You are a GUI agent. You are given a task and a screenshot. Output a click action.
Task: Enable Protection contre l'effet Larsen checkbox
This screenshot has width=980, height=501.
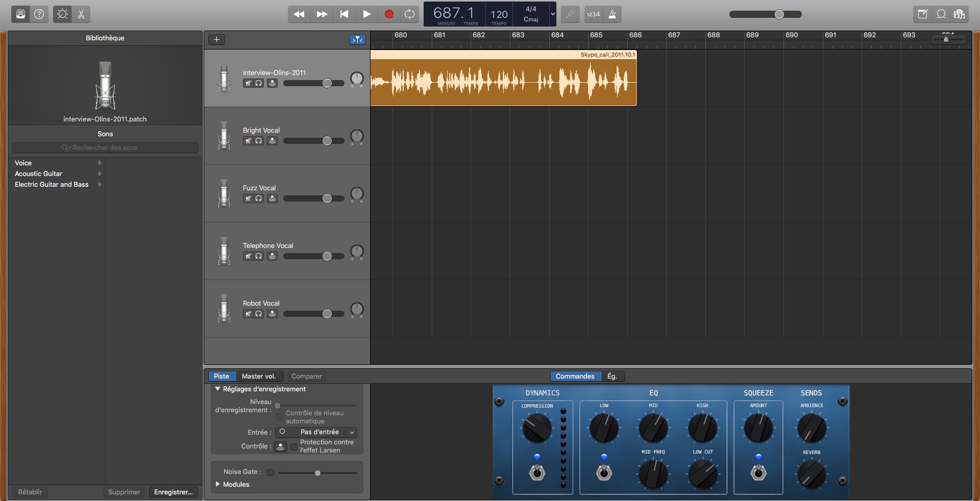[x=294, y=447]
